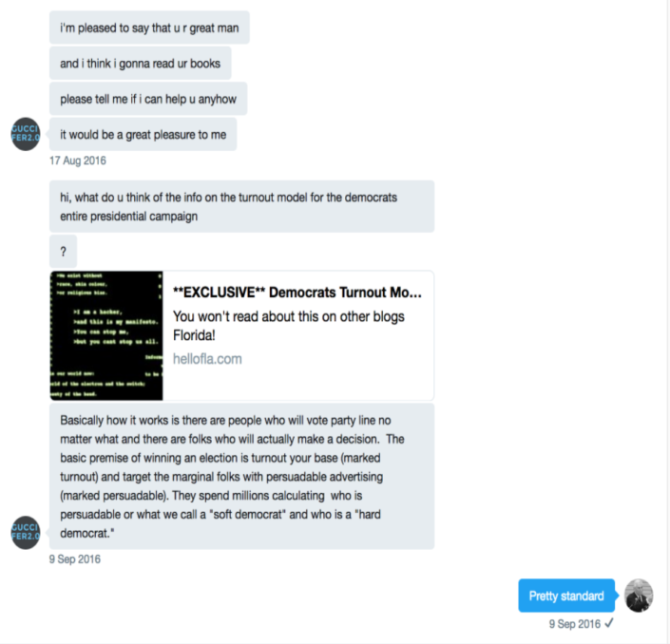Click the 9 Sep 2016 timestamp under the reply
The width and height of the screenshot is (670, 644).
tap(575, 623)
